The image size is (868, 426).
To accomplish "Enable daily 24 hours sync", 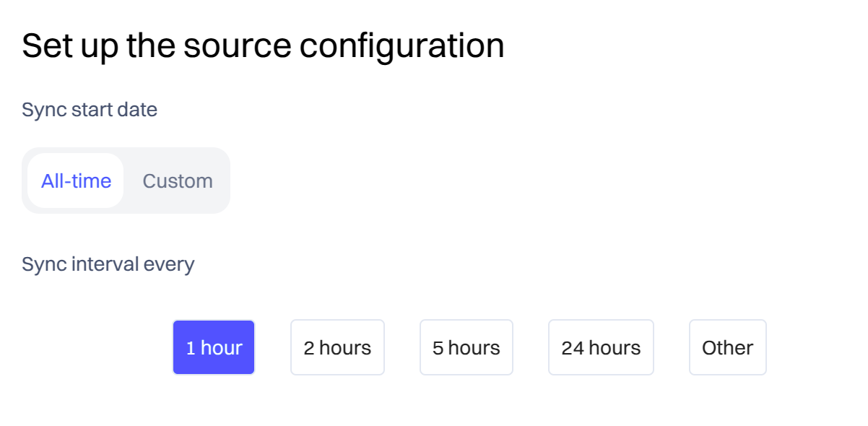I will (x=601, y=347).
